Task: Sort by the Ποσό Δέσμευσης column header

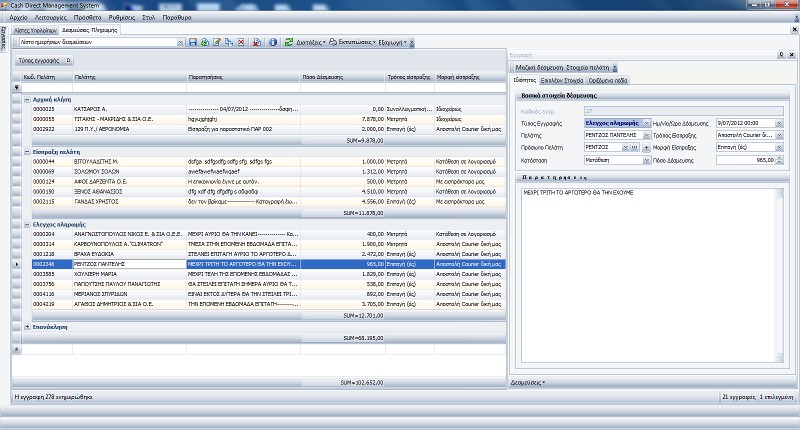Action: coord(343,77)
